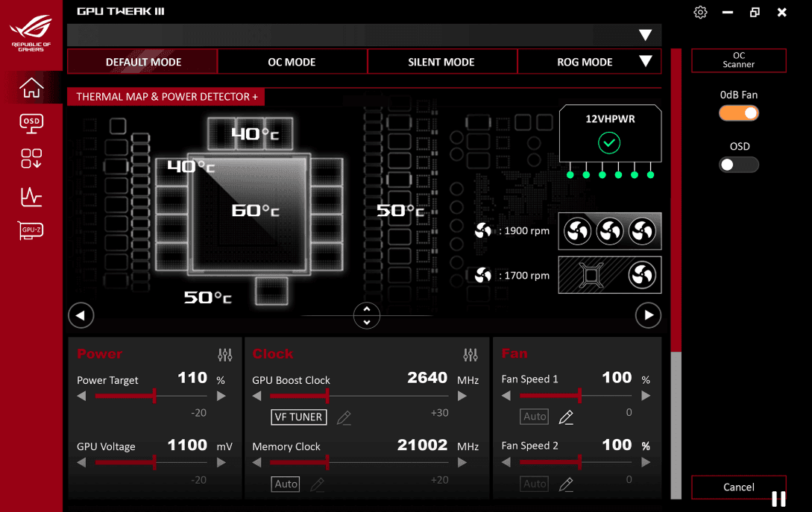Click the pause icon near Cancel
Screen dimensions: 812x512
pos(778,499)
